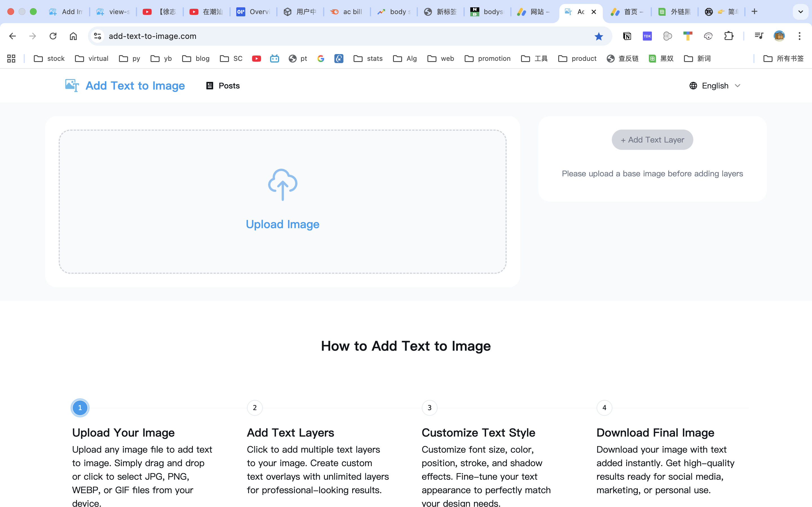Image resolution: width=812 pixels, height=507 pixels.
Task: Click the Add Text to Image logo
Action: point(125,86)
